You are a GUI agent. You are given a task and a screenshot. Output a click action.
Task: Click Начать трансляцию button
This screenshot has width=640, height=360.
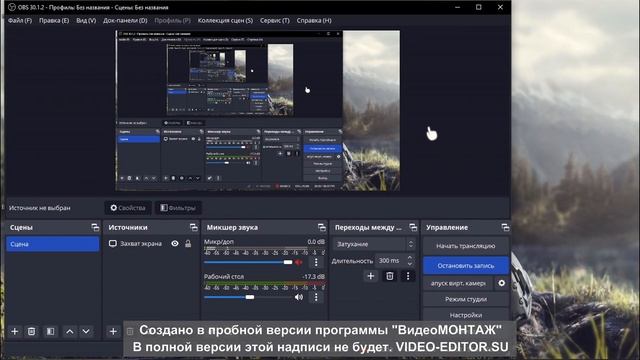click(x=466, y=246)
